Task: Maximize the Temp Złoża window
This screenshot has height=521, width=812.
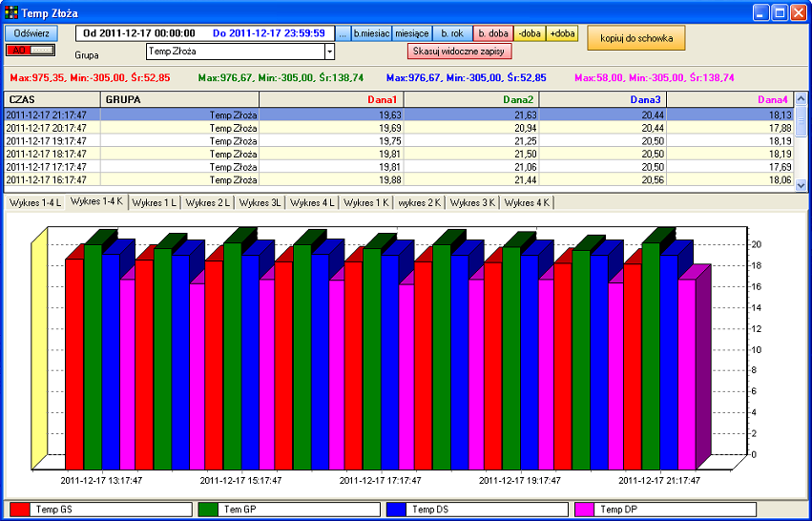Action: (779, 12)
